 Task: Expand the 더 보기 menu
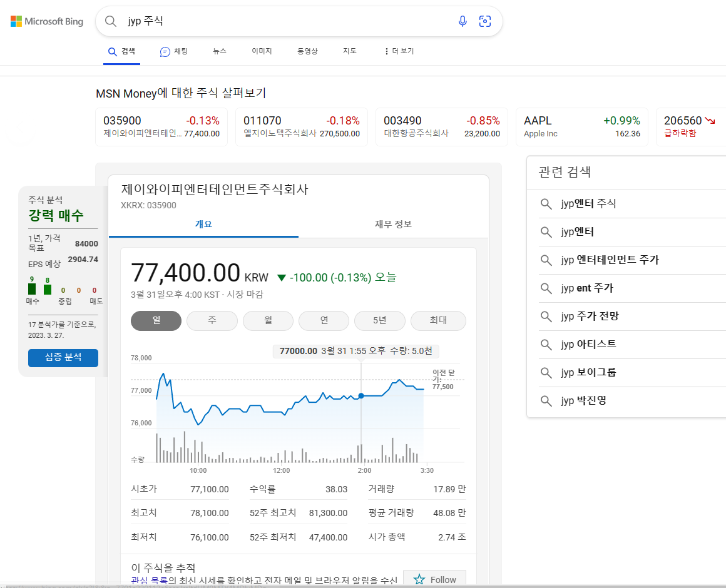tap(399, 51)
